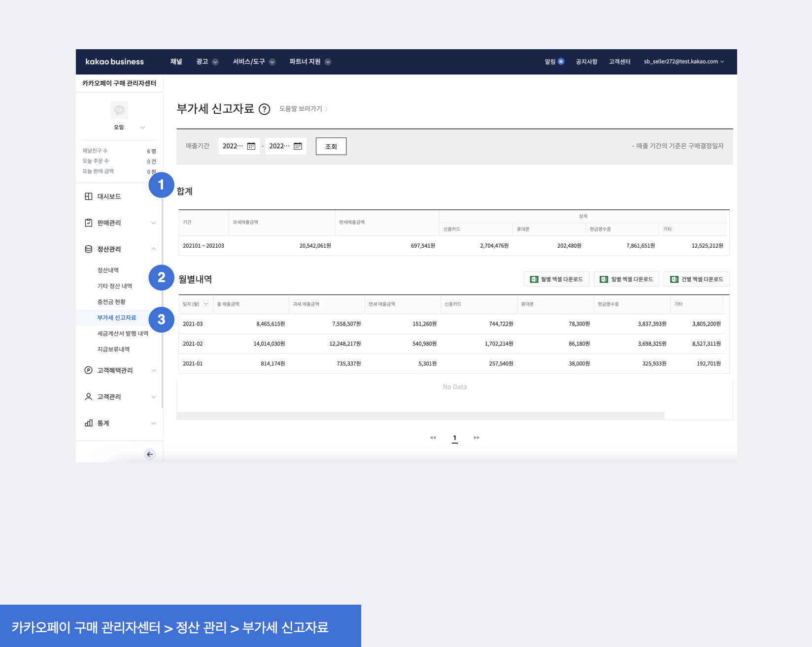Click the start date input field
The width and height of the screenshot is (812, 647).
pos(239,146)
